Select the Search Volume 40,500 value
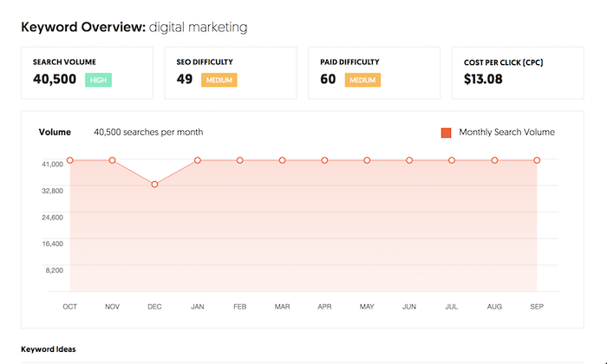 point(55,79)
